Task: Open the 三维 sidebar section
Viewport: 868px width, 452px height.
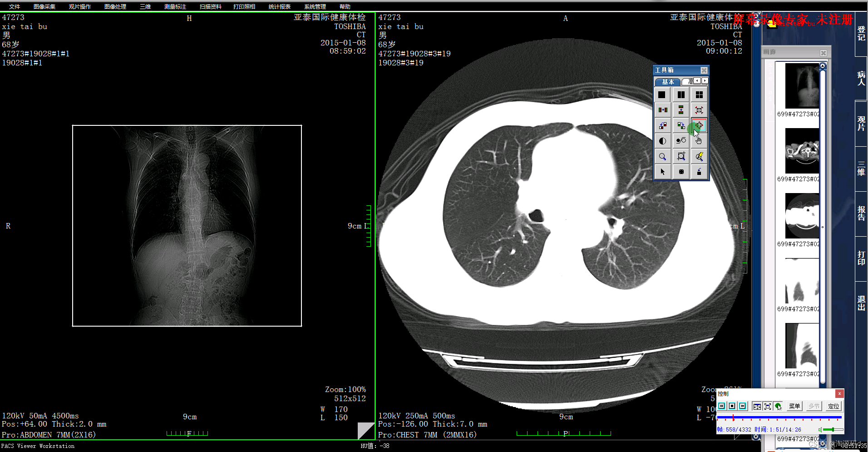Action: (x=861, y=169)
